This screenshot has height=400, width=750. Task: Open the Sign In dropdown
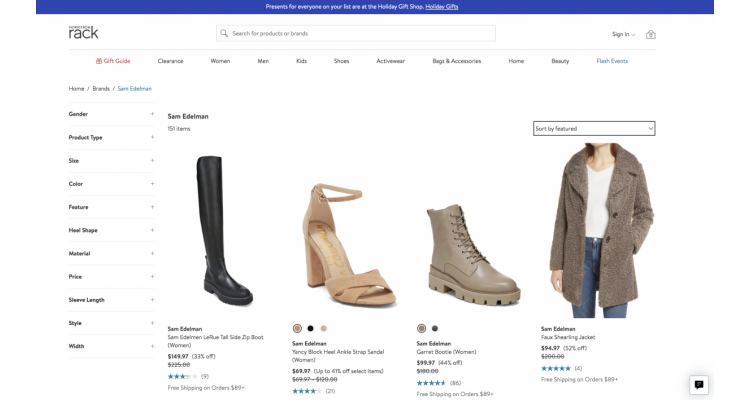(623, 34)
